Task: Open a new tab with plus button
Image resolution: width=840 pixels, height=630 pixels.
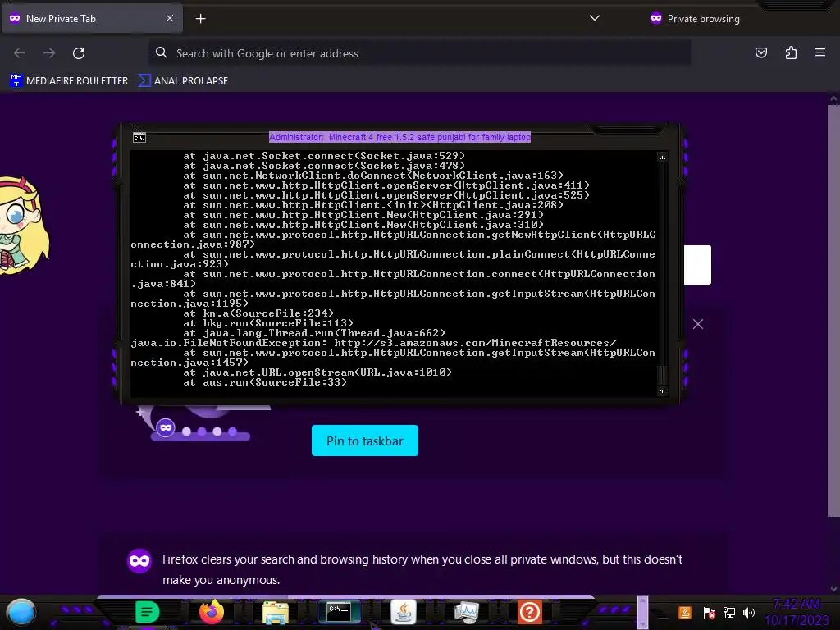Action: 200,19
